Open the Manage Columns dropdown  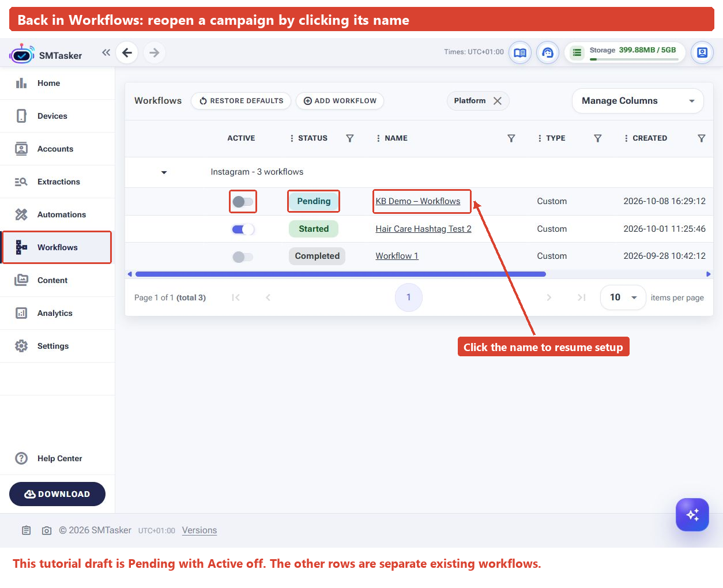(x=638, y=101)
